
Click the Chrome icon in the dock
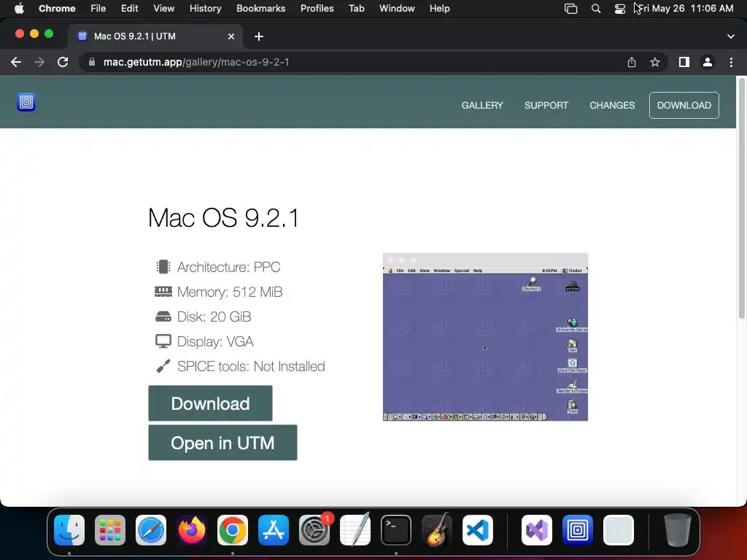(x=233, y=530)
